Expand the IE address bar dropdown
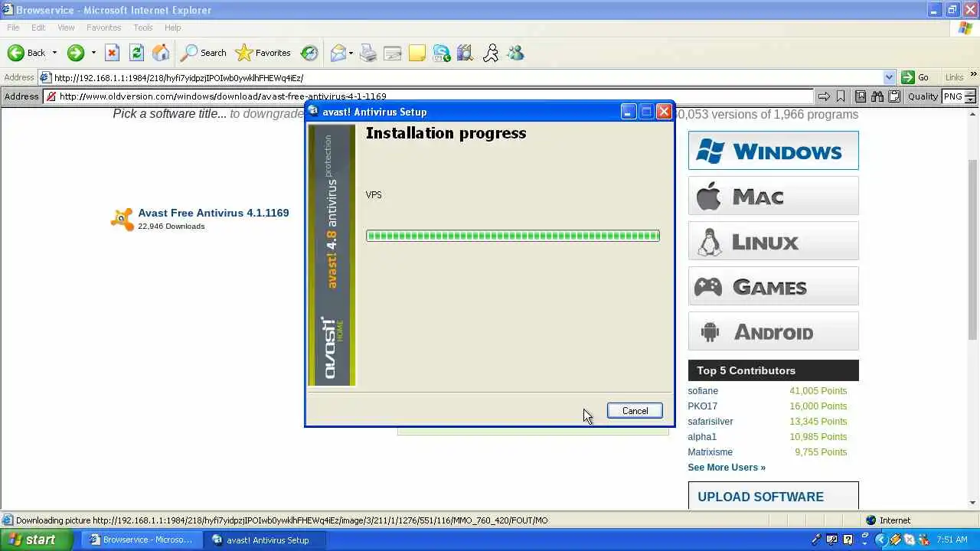This screenshot has width=980, height=551. coord(889,77)
